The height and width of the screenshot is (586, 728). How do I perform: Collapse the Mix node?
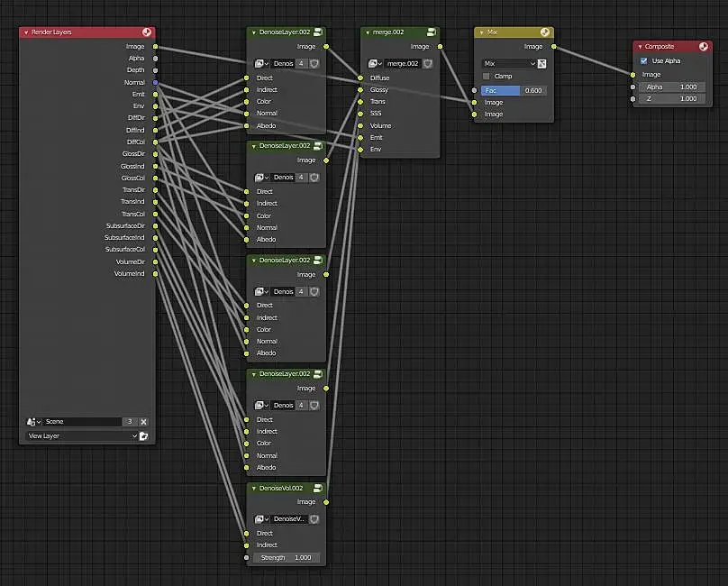tap(481, 32)
